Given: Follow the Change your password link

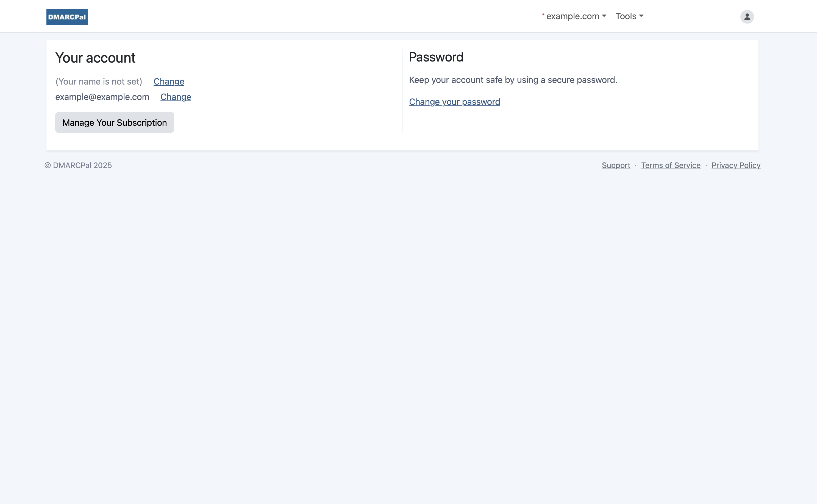Looking at the screenshot, I should (x=454, y=102).
